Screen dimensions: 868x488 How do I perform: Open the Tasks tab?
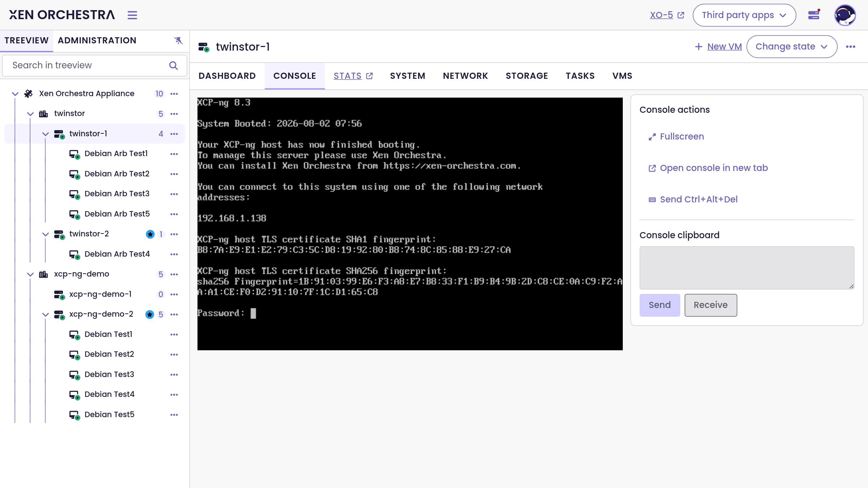point(580,76)
